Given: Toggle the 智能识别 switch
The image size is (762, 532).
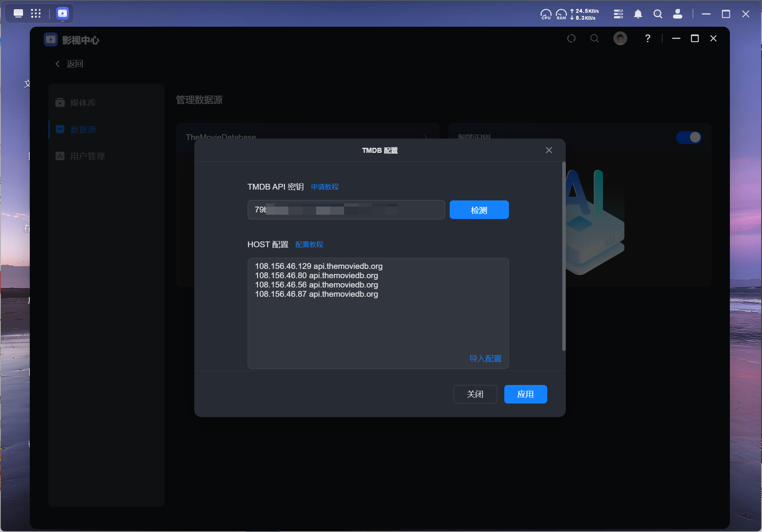Looking at the screenshot, I should click(x=688, y=137).
